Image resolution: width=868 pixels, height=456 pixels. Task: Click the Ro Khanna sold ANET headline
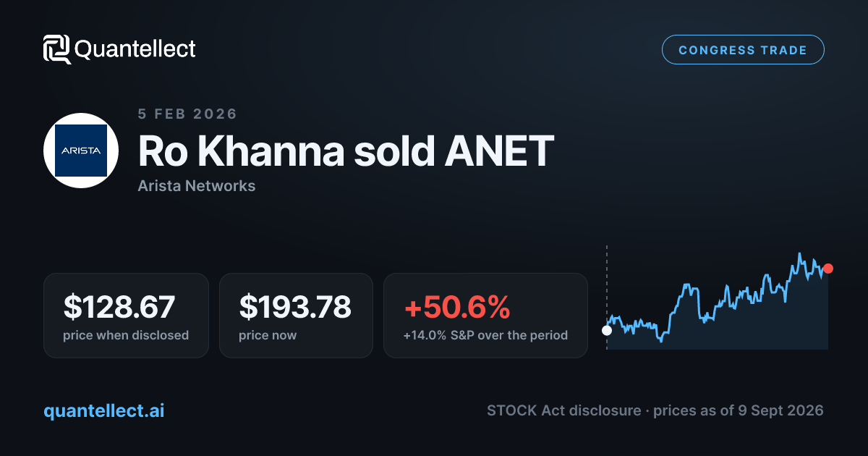(346, 151)
